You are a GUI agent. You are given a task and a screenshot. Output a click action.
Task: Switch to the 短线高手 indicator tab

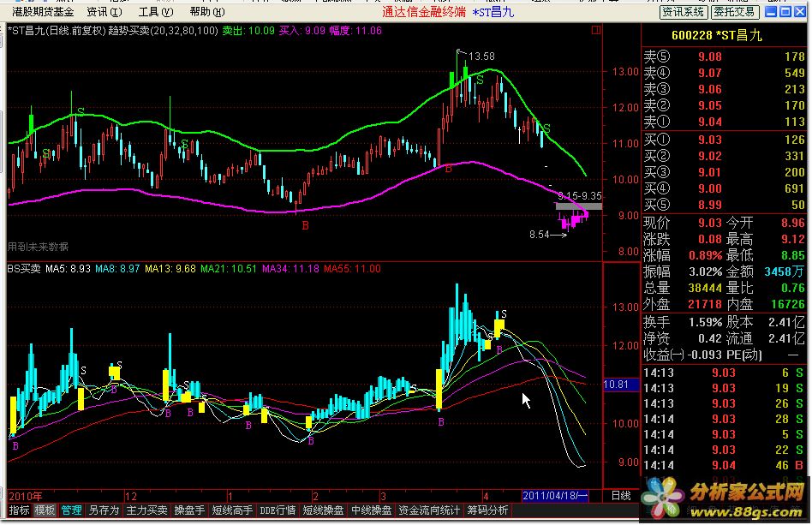click(232, 510)
